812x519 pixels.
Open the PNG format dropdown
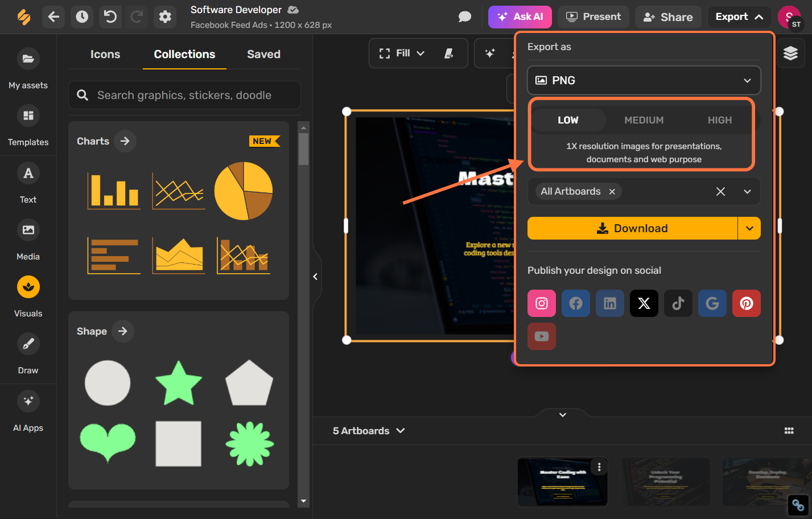tap(747, 80)
